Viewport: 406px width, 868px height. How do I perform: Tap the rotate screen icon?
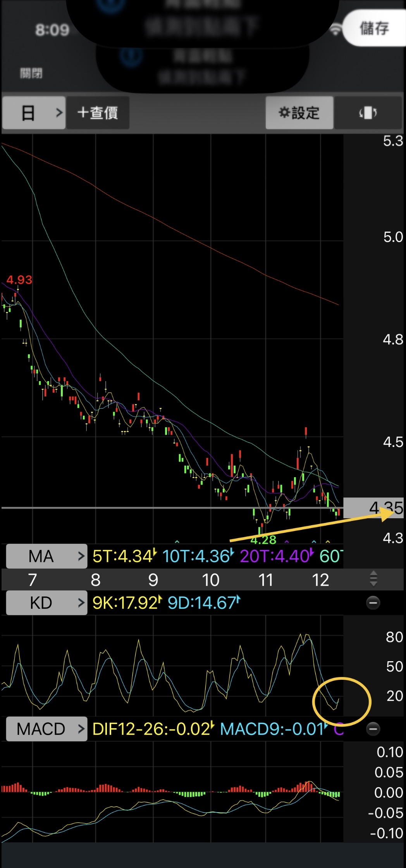coord(368,113)
